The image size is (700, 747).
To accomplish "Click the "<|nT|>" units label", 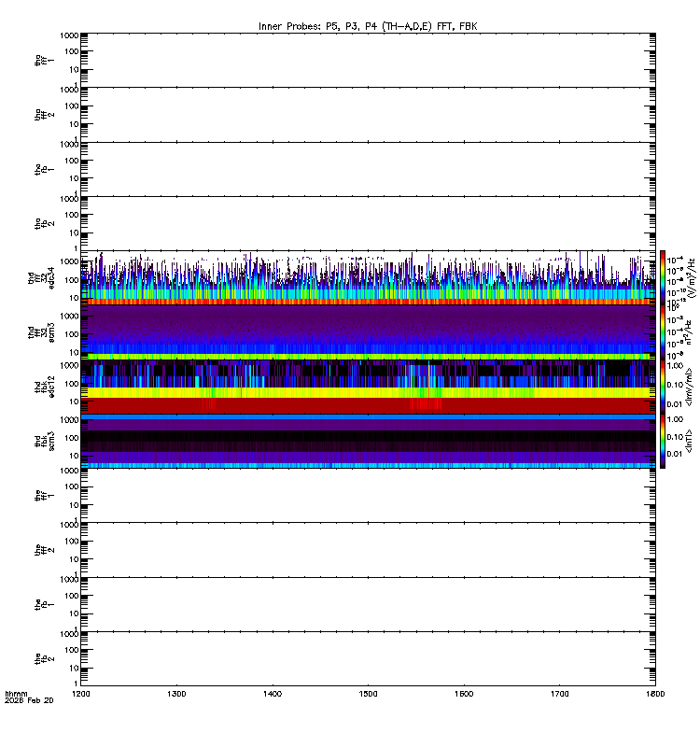I will coord(689,441).
